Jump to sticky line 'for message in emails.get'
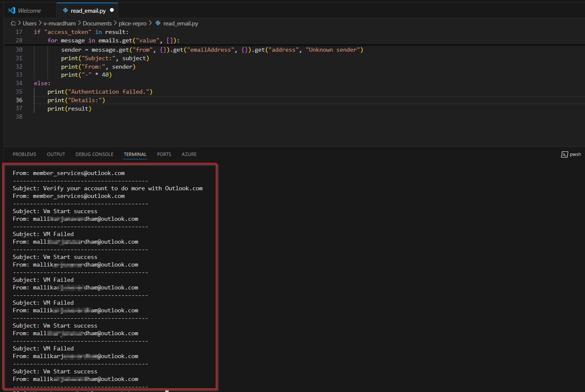585x392 pixels. pyautogui.click(x=114, y=40)
